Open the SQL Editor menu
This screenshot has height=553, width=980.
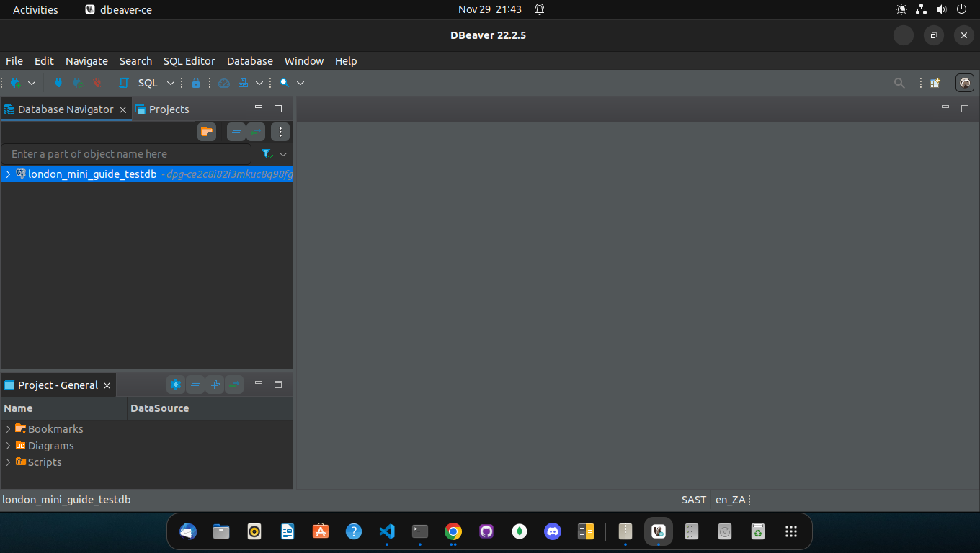click(189, 61)
